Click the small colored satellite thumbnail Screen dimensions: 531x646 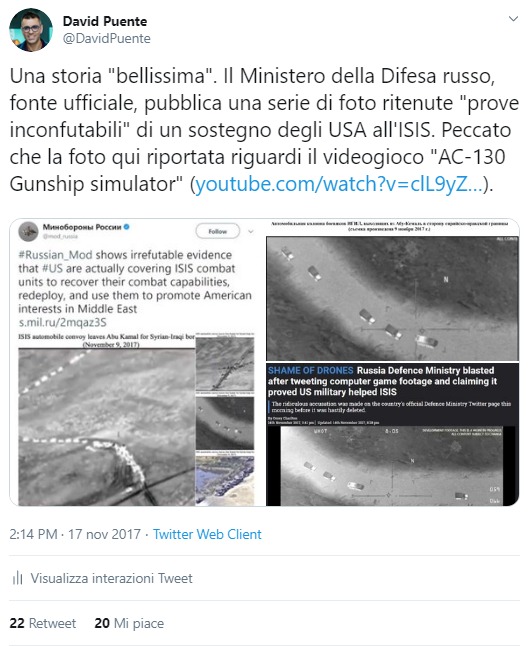(x=225, y=480)
